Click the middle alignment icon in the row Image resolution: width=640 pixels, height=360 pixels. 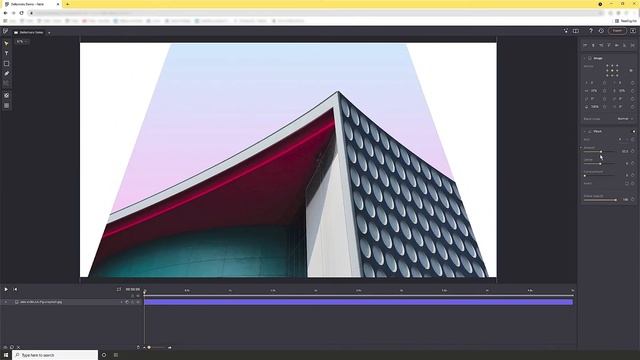609,45
